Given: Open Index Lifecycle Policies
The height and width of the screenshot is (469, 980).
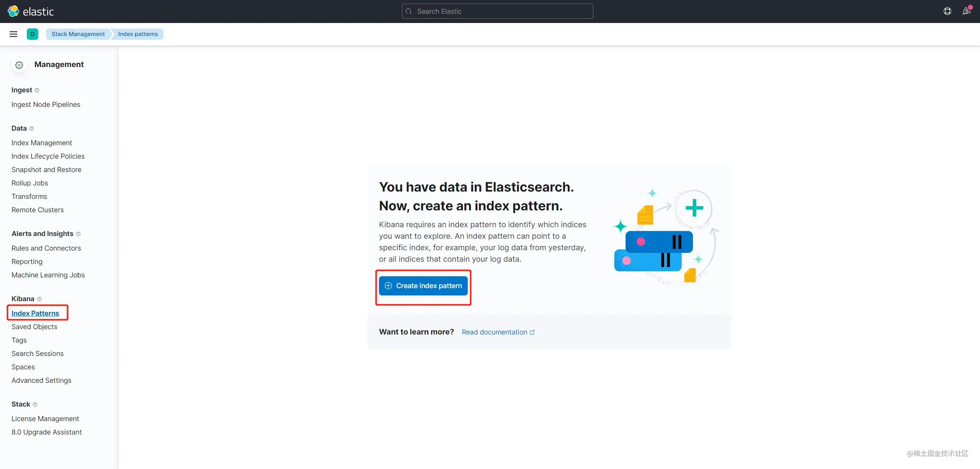Looking at the screenshot, I should [48, 156].
